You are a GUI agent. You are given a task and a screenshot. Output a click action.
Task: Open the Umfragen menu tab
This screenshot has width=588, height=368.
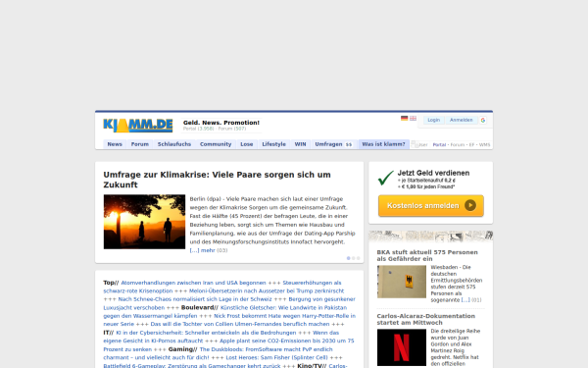click(x=333, y=144)
